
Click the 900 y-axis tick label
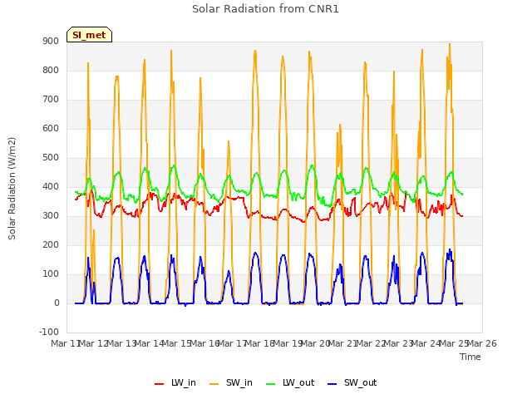pos(51,41)
